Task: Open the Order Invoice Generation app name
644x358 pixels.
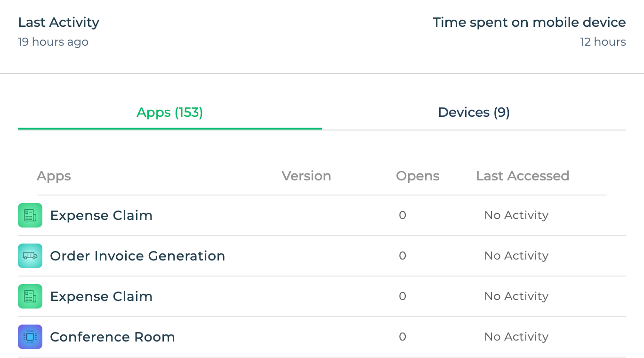Action: pyautogui.click(x=137, y=256)
